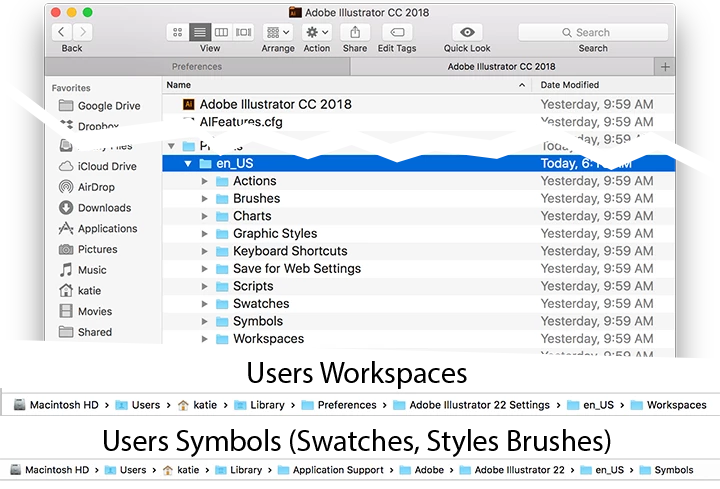Open Applications in sidebar
720x489 pixels.
tap(98, 228)
